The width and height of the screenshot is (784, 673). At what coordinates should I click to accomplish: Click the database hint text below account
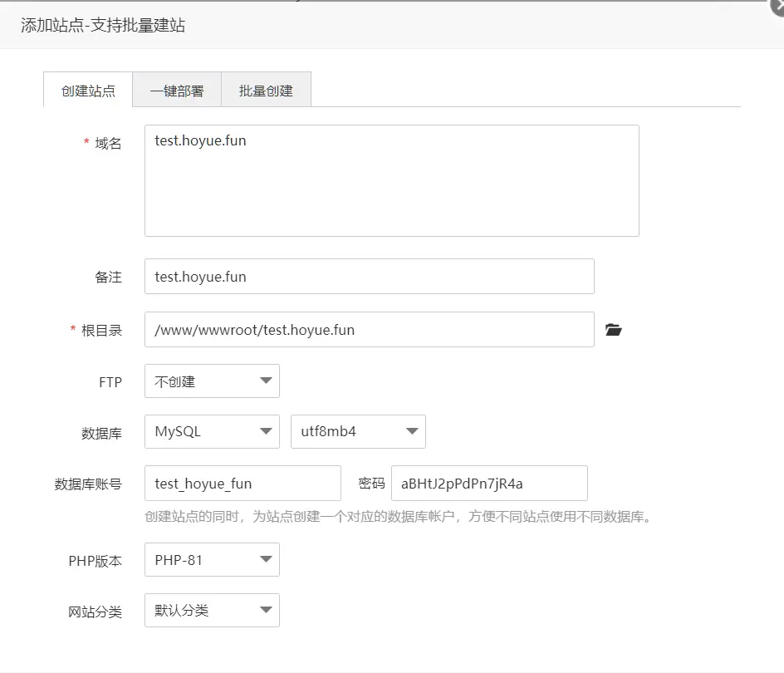[x=399, y=517]
